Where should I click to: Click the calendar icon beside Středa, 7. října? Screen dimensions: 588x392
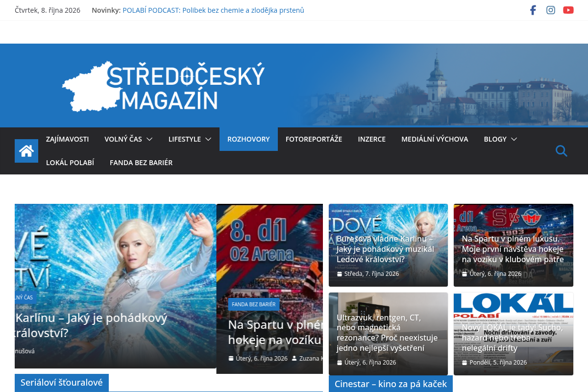click(340, 274)
